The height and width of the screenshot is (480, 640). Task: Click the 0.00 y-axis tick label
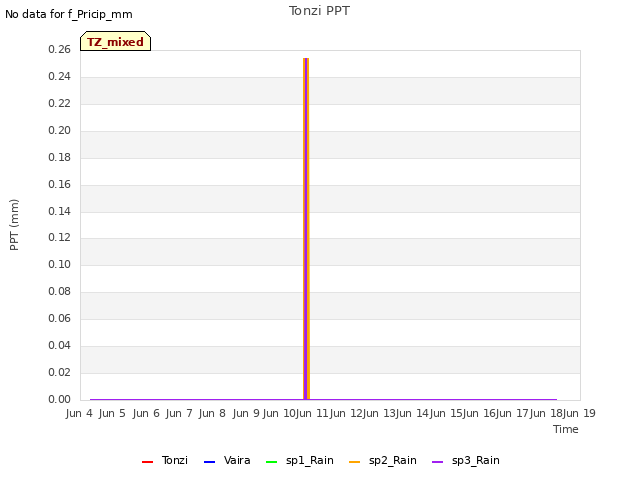pos(59,399)
